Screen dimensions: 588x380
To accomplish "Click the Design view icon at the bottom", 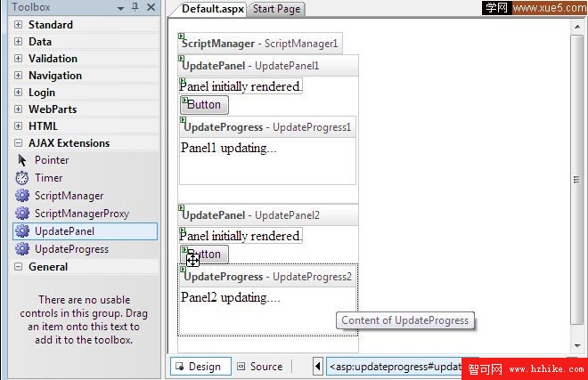I will [x=180, y=367].
